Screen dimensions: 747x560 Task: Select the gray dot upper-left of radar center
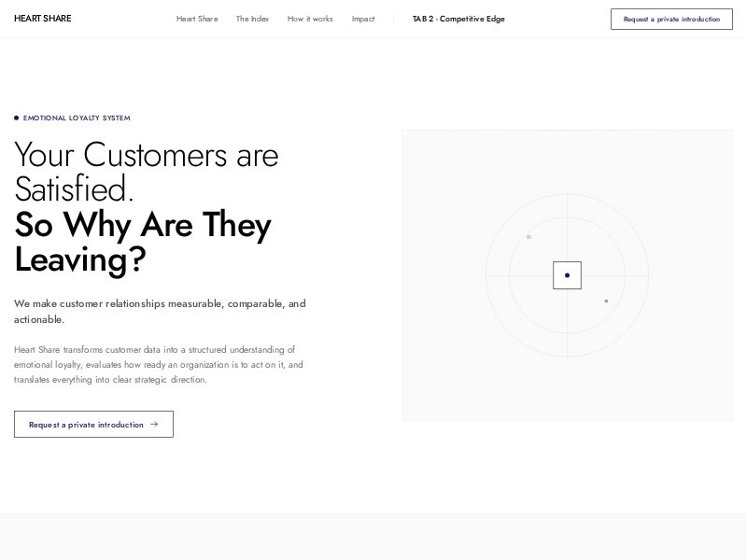(529, 237)
